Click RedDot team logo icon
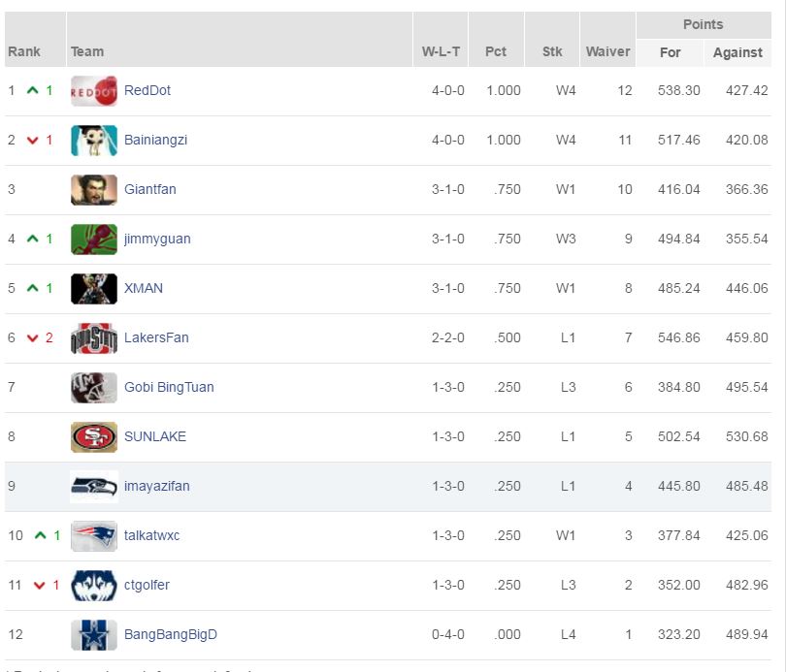The height and width of the screenshot is (672, 786). [94, 91]
